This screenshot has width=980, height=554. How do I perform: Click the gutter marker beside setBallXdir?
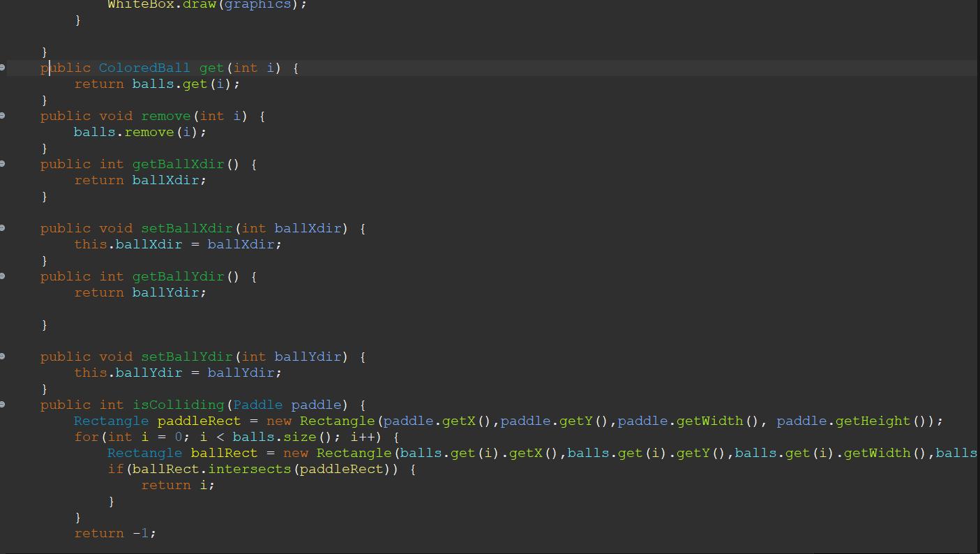3,228
